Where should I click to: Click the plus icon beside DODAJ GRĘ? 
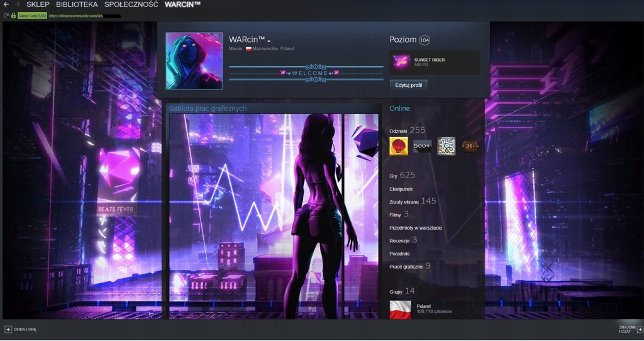tap(8, 329)
